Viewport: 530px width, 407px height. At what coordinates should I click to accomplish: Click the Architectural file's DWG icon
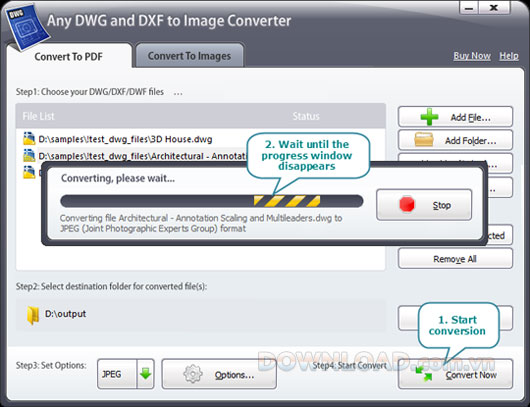click(29, 155)
